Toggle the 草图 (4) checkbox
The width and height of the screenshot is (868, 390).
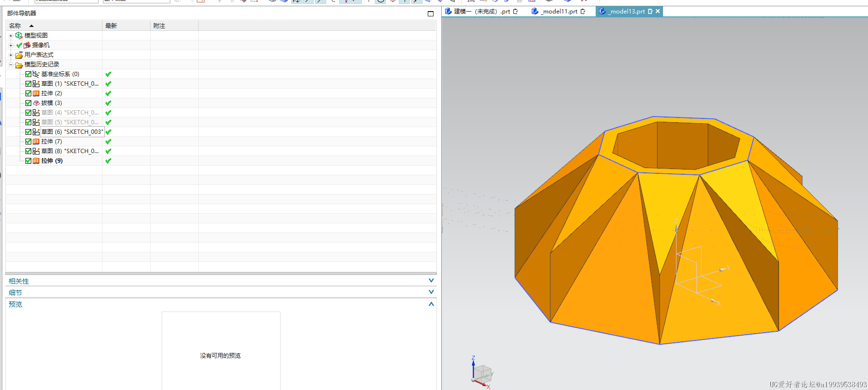[28, 113]
